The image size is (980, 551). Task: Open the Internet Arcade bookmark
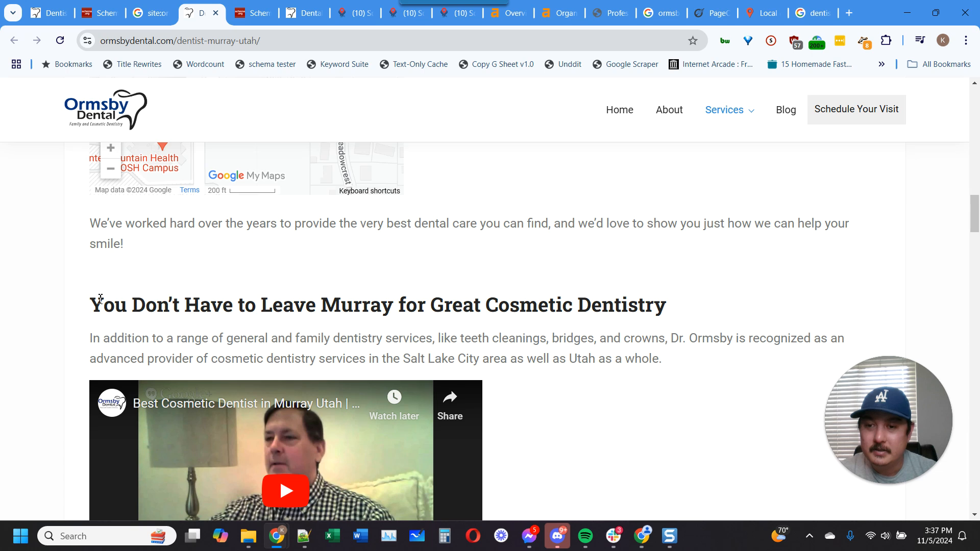pyautogui.click(x=711, y=64)
